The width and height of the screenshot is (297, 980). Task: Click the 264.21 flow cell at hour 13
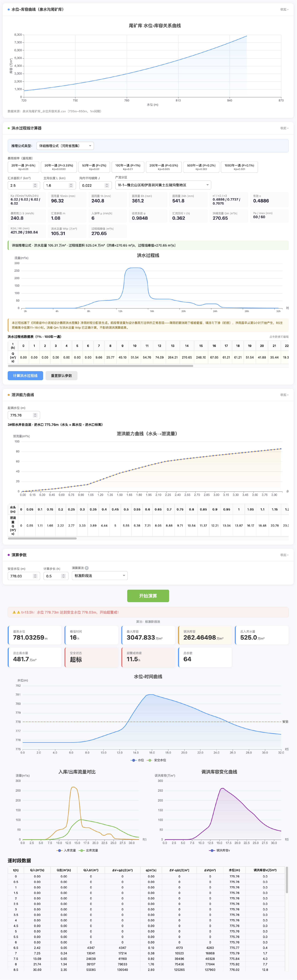[173, 358]
